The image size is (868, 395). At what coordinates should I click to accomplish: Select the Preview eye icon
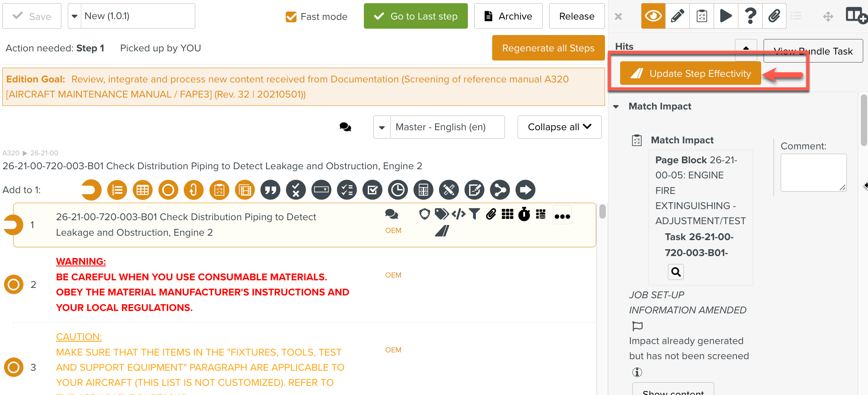(x=653, y=16)
